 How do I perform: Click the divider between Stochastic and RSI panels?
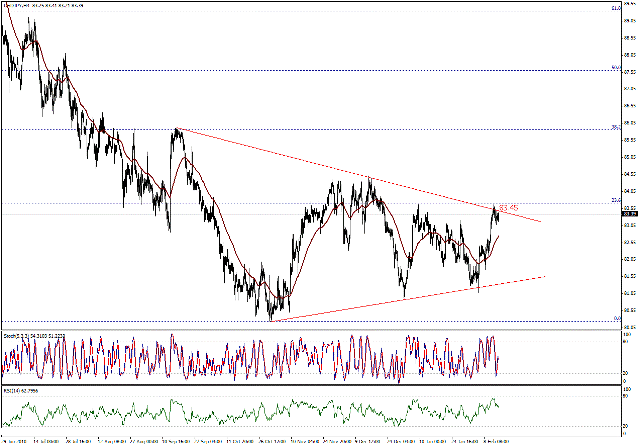[300, 385]
